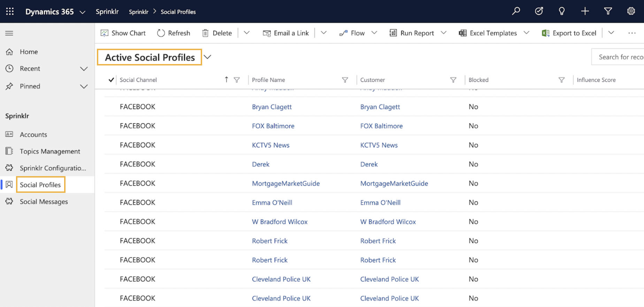Open the Dynamics 365 dropdown chevron
The height and width of the screenshot is (307, 644).
click(x=83, y=12)
